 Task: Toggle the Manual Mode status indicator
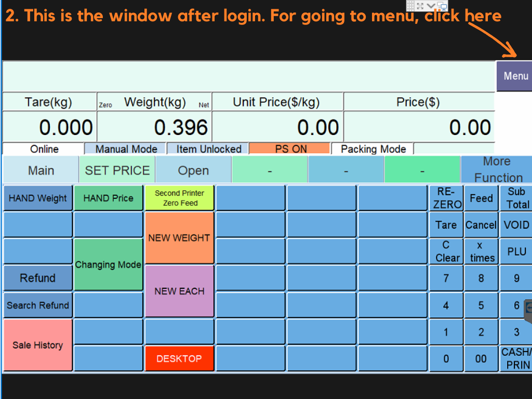point(126,149)
